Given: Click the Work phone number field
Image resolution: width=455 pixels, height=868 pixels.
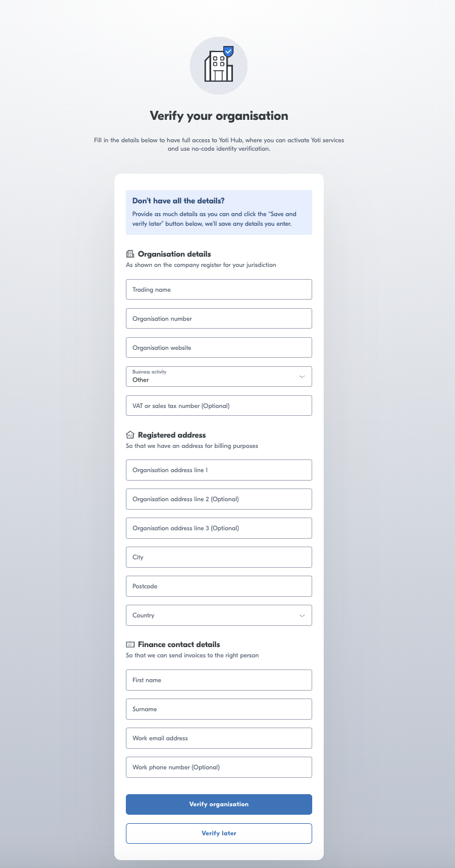Looking at the screenshot, I should click(219, 767).
